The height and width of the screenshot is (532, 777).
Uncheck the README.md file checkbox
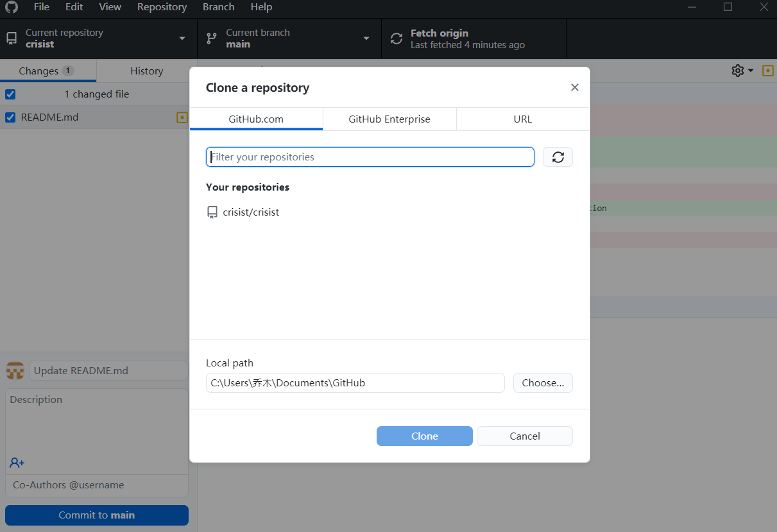coord(10,117)
